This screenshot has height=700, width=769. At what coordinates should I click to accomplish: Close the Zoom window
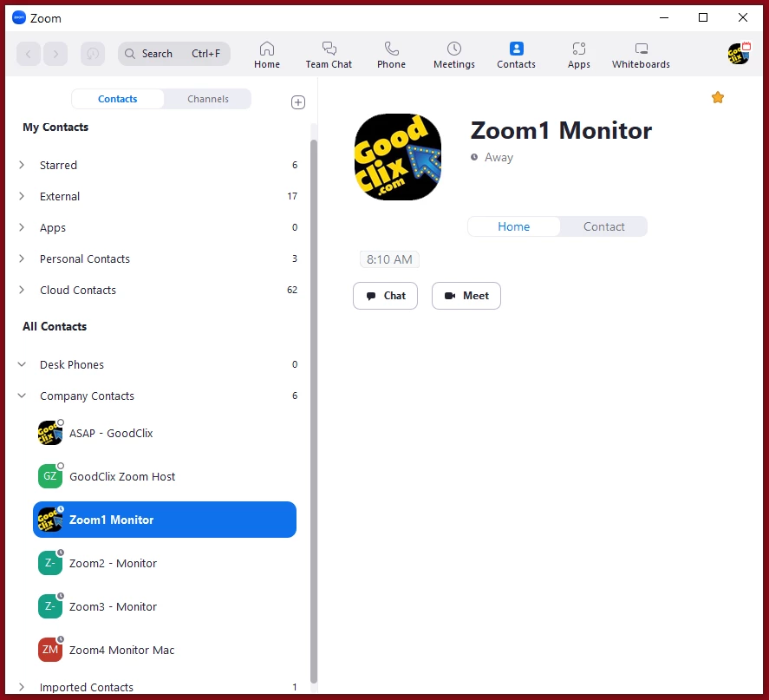point(743,17)
